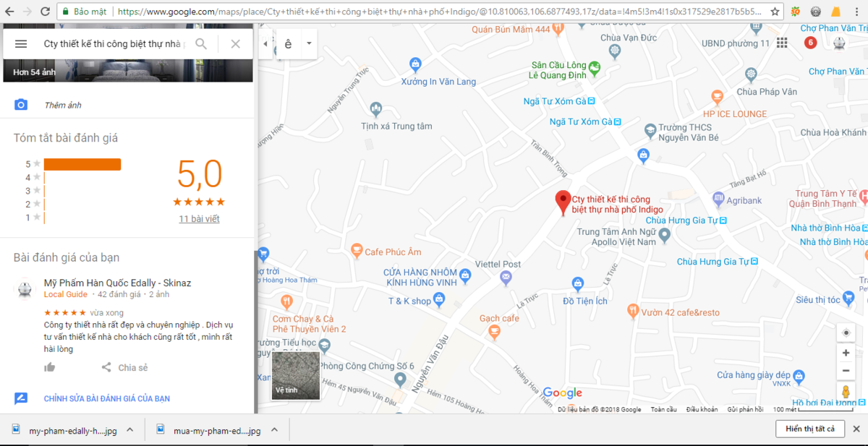Select the Siêu thị tóc marker
Viewport: 868px width, 446px height.
(x=848, y=299)
